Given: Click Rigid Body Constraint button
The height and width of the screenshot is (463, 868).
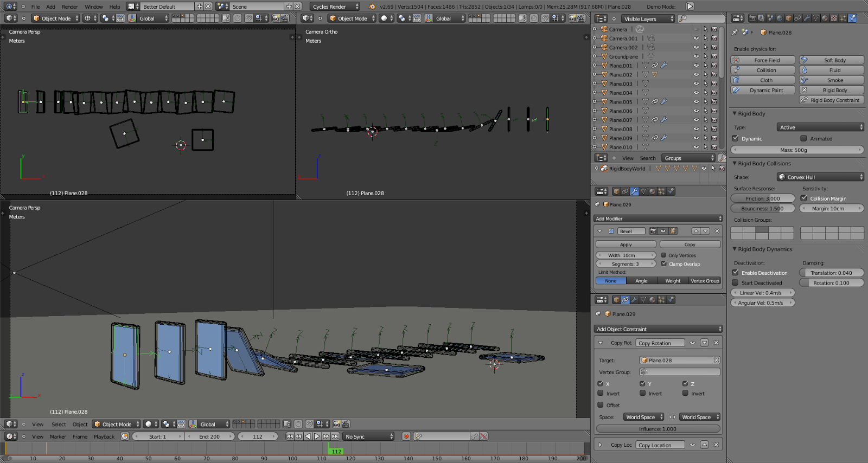Looking at the screenshot, I should click(x=832, y=100).
